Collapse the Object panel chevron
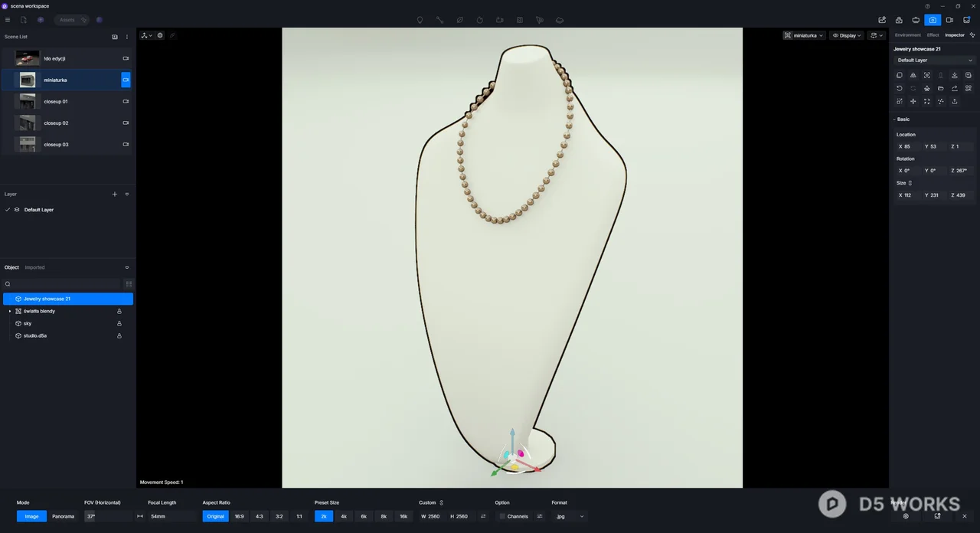 point(127,267)
